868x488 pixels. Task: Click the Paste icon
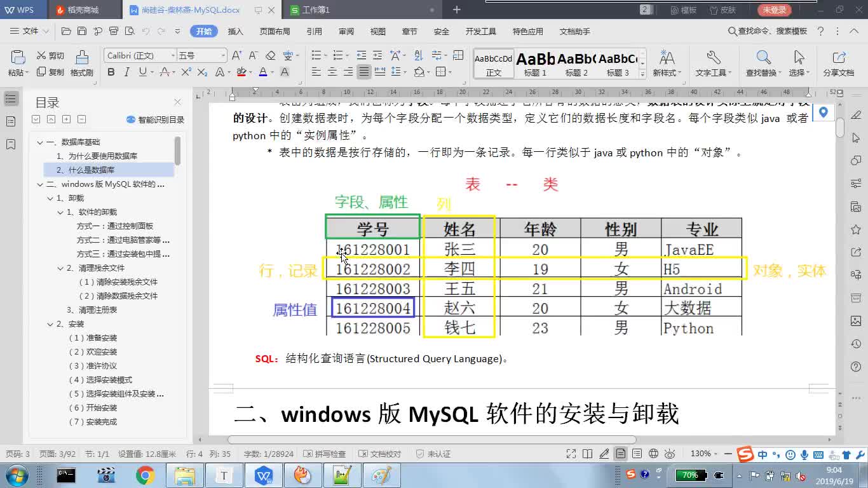(18, 64)
